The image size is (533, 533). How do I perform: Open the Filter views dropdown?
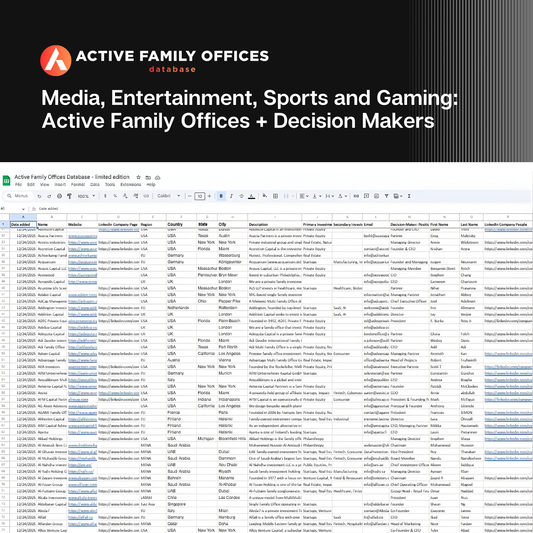click(x=398, y=196)
